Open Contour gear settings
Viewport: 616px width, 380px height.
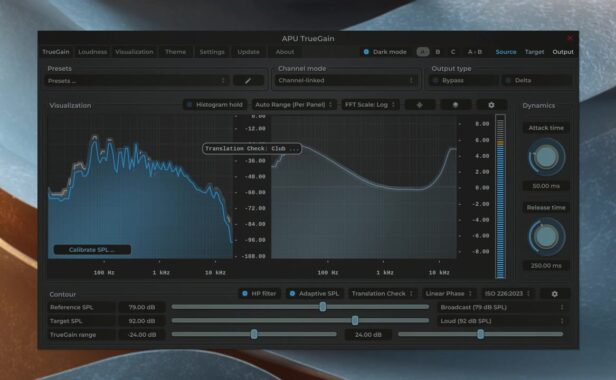(x=554, y=294)
